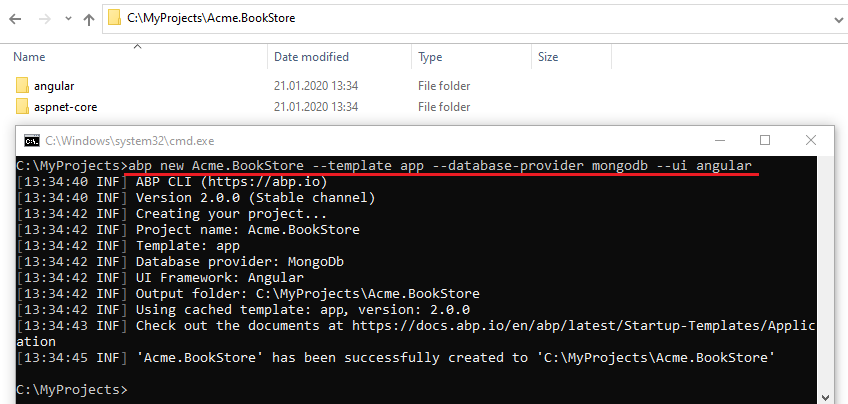Click the Size column header

(x=548, y=57)
